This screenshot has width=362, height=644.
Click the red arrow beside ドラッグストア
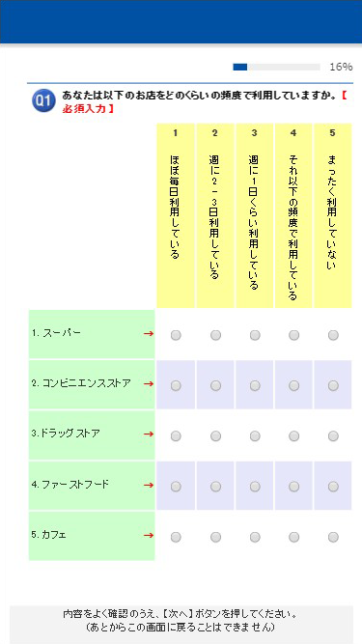point(149,434)
